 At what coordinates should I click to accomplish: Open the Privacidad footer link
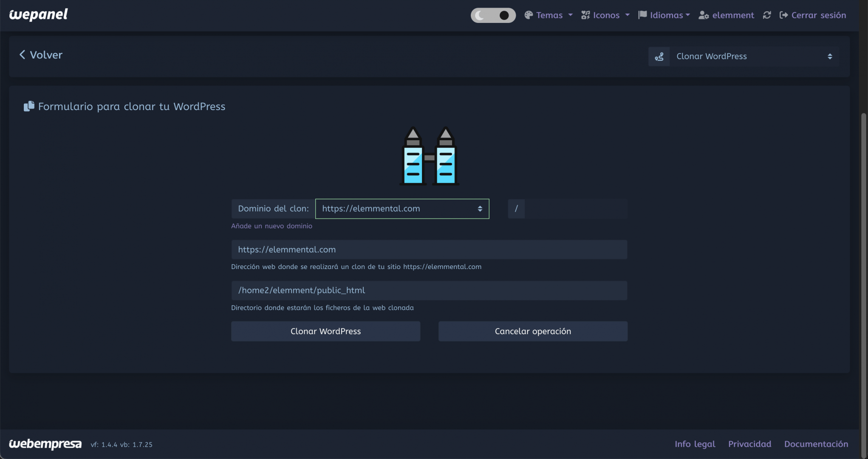[749, 444]
